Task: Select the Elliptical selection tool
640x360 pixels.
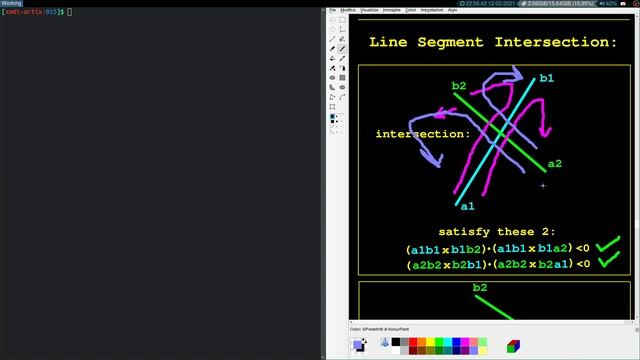Action: 332,29
